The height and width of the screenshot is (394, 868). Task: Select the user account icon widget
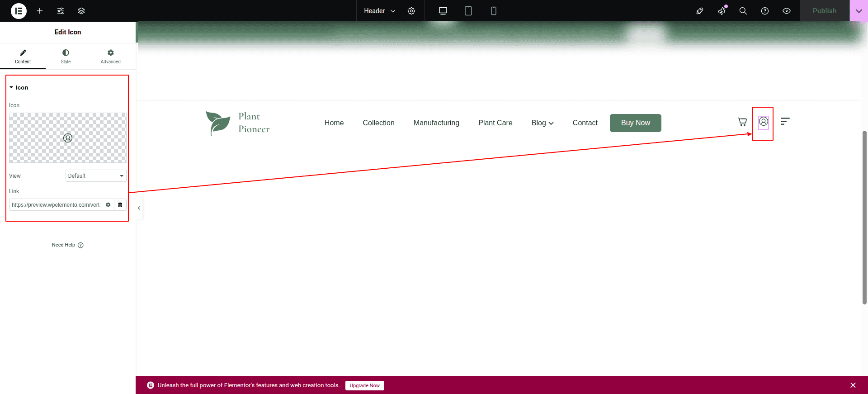764,121
